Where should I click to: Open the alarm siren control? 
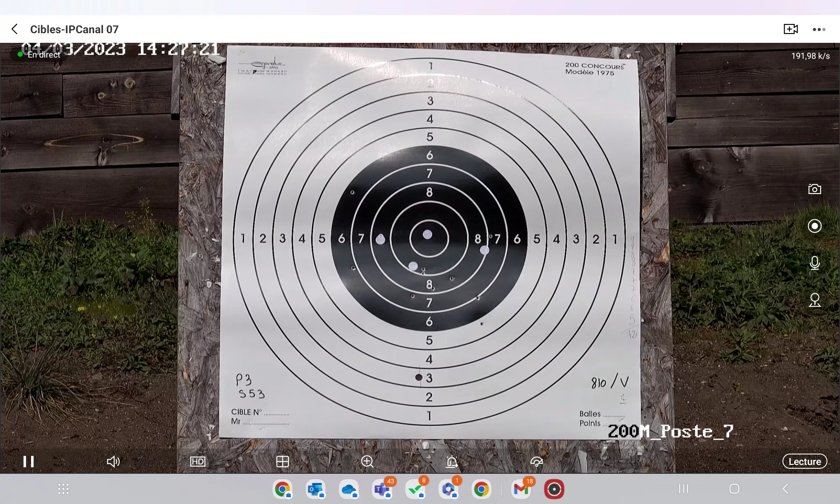[x=452, y=462]
